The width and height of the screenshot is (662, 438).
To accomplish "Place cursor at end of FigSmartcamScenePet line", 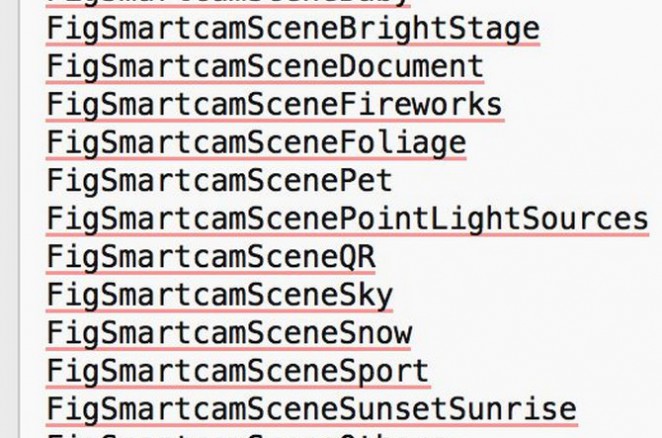I will (394, 181).
